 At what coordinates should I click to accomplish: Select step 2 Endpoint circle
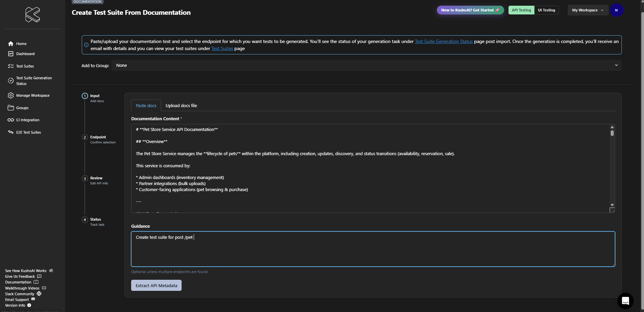tap(85, 137)
